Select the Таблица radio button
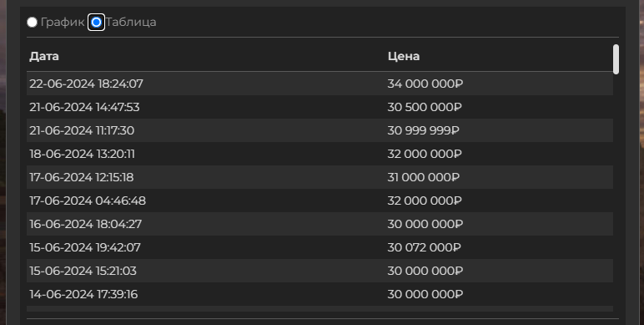The image size is (644, 325). (96, 23)
